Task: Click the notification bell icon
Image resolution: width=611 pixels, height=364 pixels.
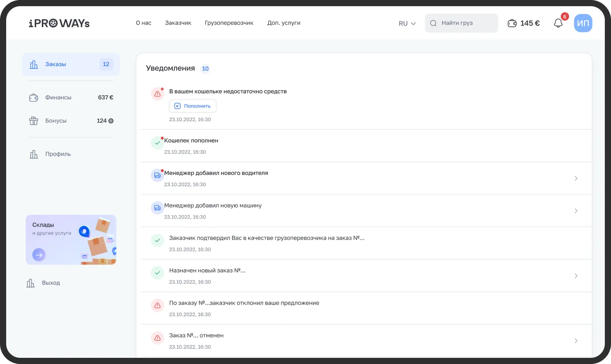Action: click(558, 23)
